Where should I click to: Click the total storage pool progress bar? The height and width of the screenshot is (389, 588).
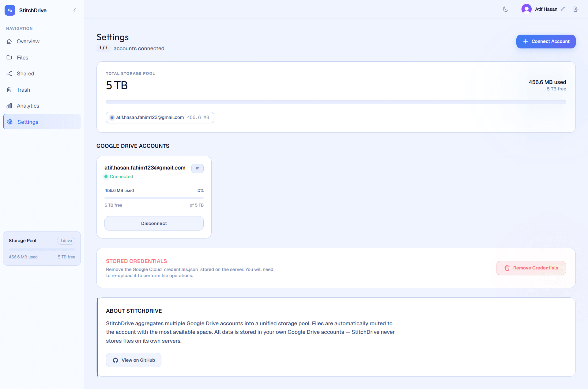pyautogui.click(x=336, y=102)
